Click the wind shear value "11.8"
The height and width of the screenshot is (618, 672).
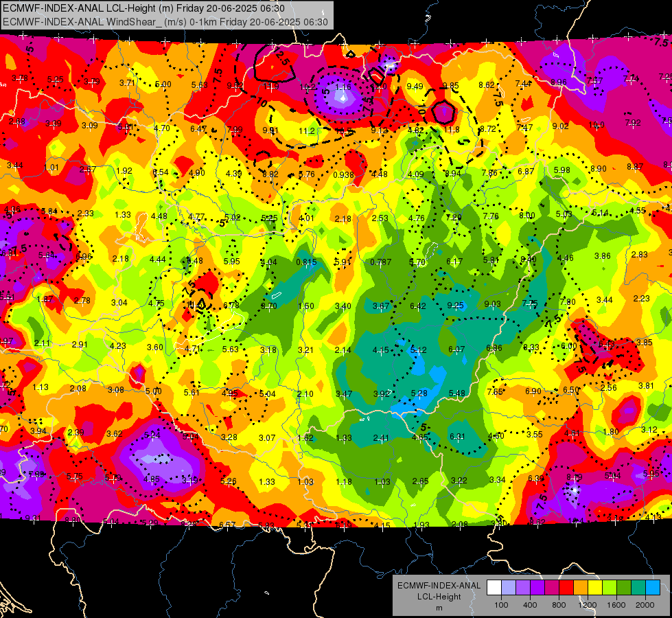[452, 130]
